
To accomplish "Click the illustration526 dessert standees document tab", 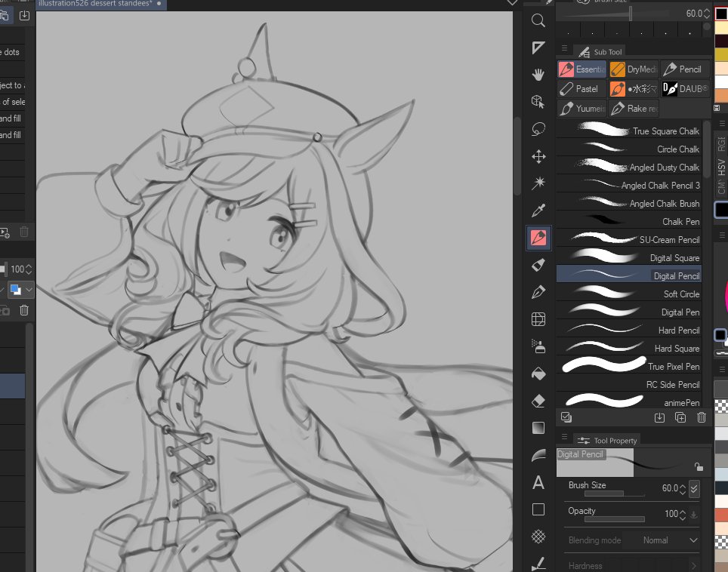I will [x=100, y=5].
